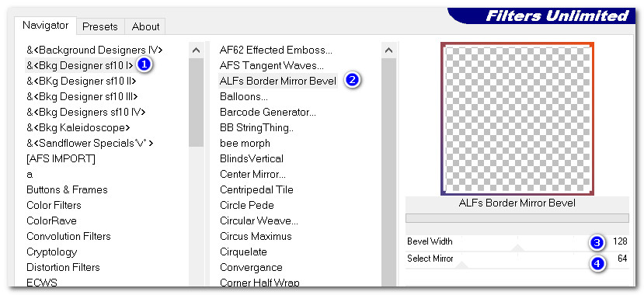
Task: Choose Centripedal Tile filter
Action: 256,190
